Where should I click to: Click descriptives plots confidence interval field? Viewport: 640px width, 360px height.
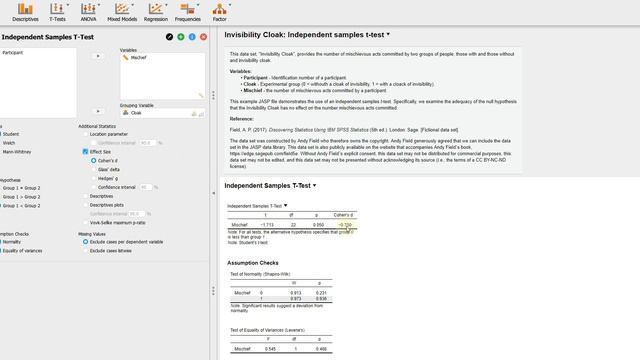(x=137, y=214)
